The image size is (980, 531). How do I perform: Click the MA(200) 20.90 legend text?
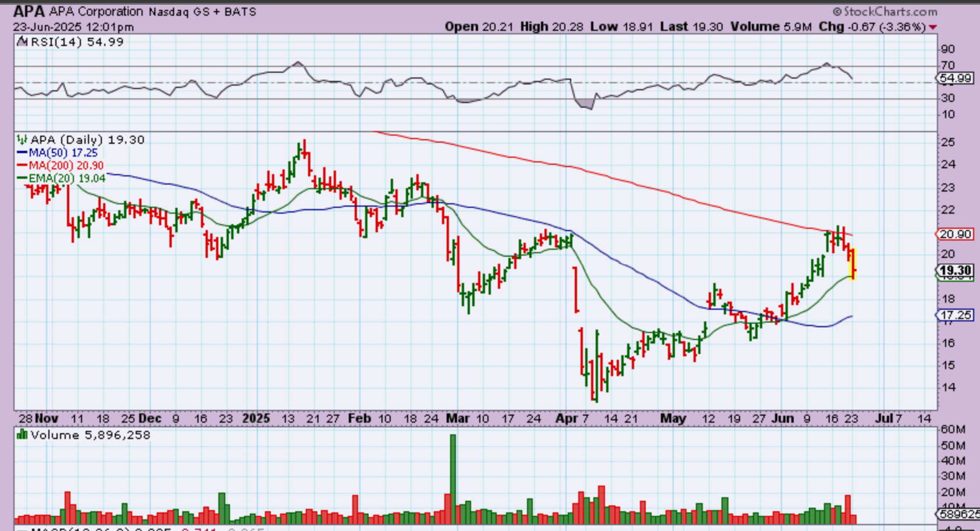click(x=66, y=166)
